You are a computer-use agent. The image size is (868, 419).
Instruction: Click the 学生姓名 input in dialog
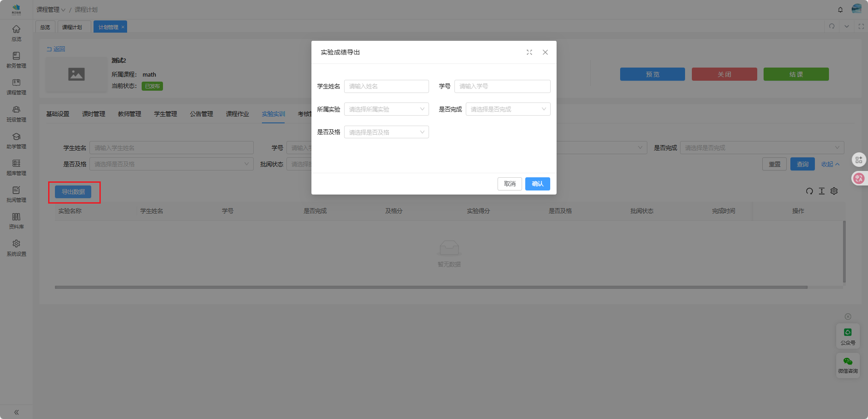[x=386, y=86]
